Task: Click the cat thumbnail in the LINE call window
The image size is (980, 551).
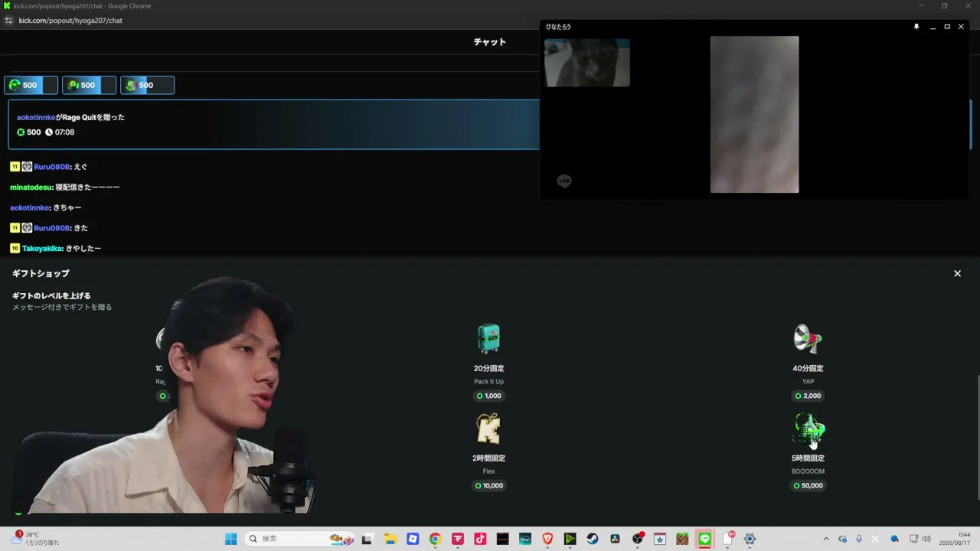Action: (587, 63)
